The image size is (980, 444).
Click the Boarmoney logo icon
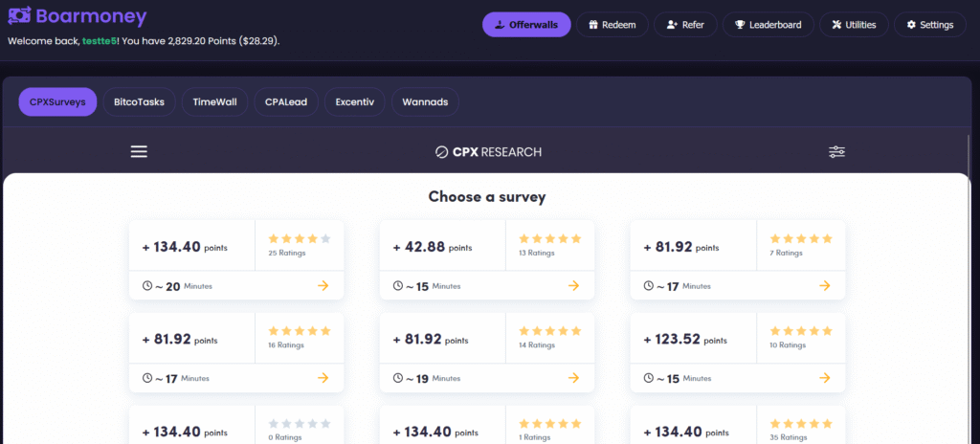[19, 15]
